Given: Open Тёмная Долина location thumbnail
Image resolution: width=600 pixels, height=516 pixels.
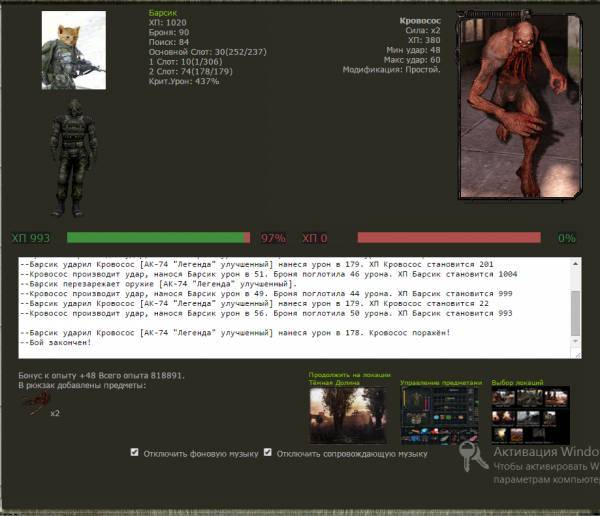Looking at the screenshot, I should pos(346,415).
